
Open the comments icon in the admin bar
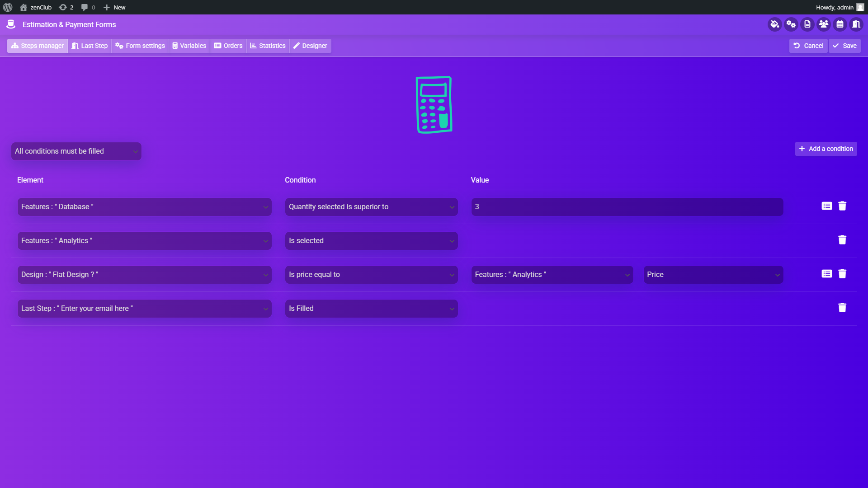pyautogui.click(x=88, y=7)
